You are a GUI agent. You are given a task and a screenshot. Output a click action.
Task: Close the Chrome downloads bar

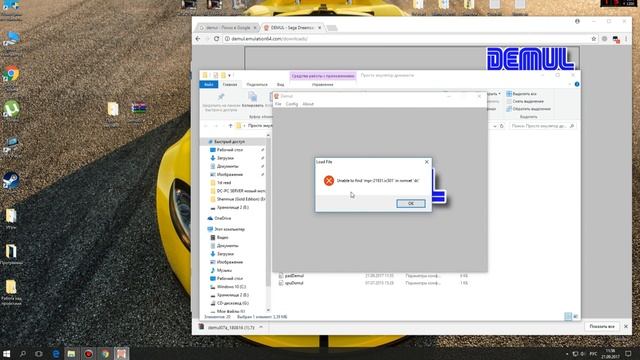626,327
